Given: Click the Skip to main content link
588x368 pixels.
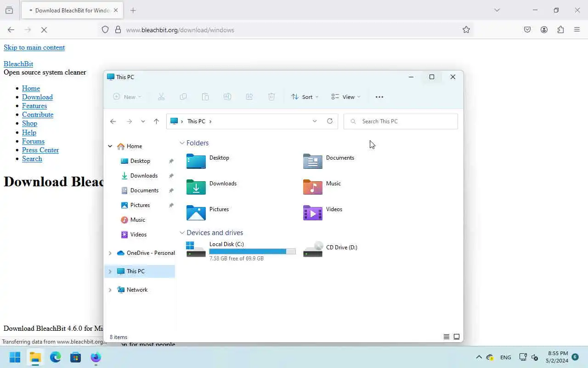Looking at the screenshot, I should coord(34,47).
